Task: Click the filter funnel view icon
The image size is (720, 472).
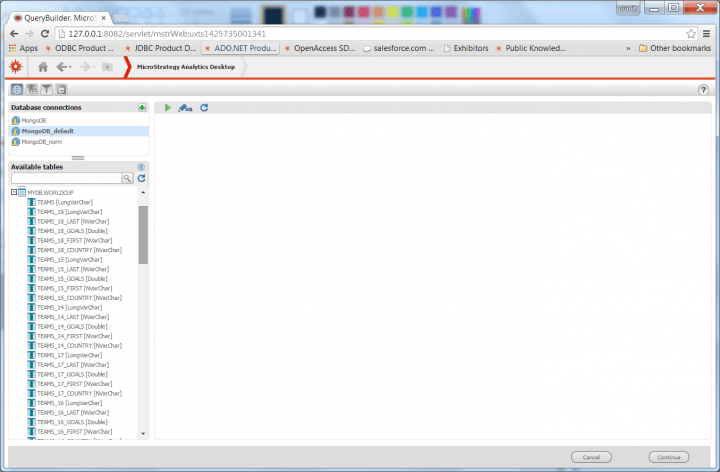Action: coord(46,90)
